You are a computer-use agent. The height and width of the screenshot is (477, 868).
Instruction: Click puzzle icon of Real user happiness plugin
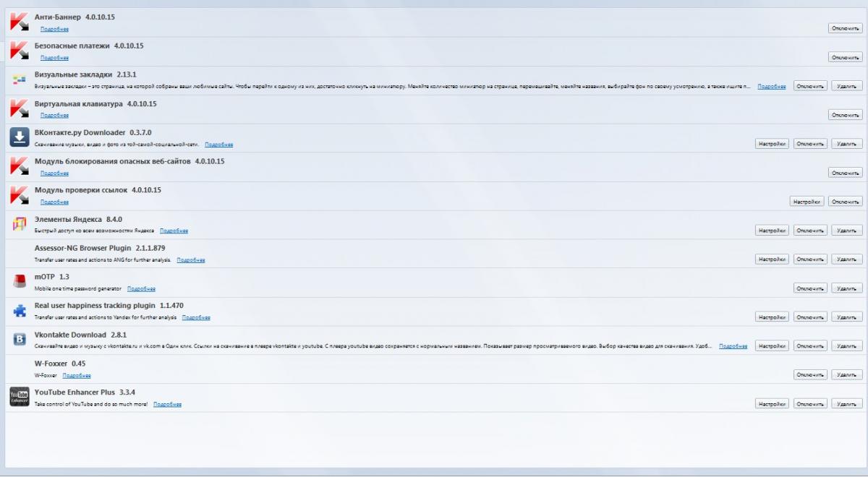(x=20, y=311)
